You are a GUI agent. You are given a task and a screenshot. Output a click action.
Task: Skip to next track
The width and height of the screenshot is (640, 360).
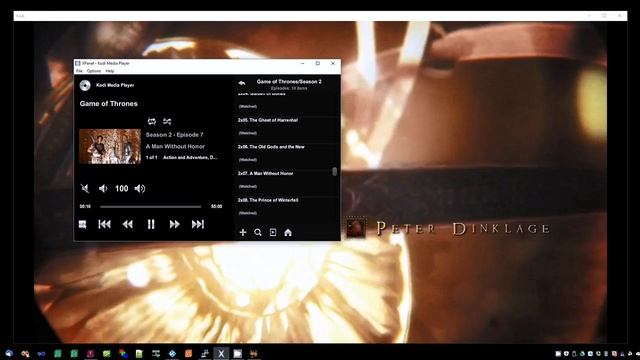[x=198, y=224]
